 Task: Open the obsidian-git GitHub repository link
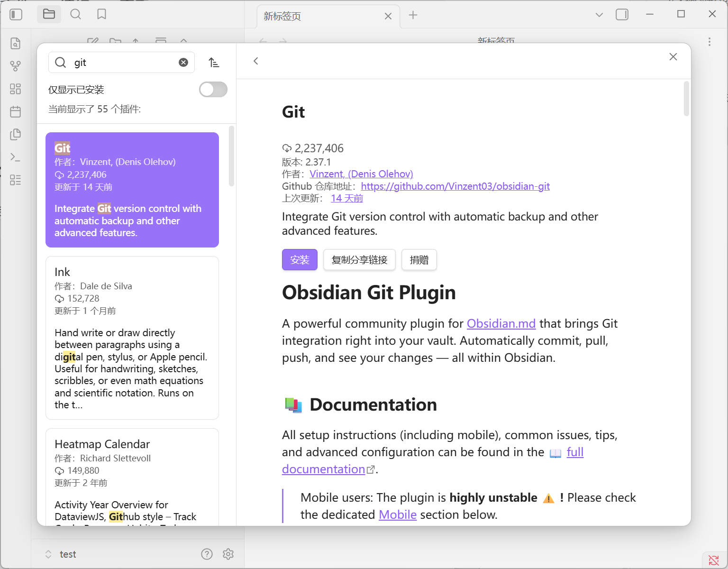point(455,186)
